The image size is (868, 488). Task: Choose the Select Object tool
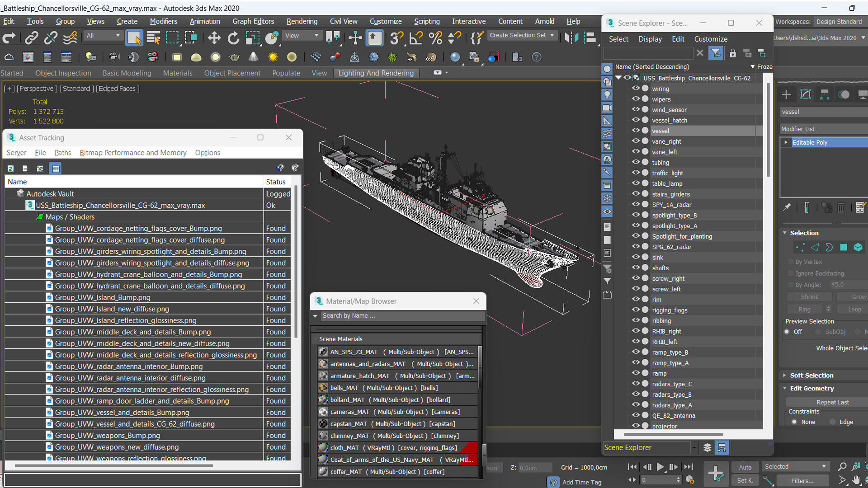(x=134, y=38)
